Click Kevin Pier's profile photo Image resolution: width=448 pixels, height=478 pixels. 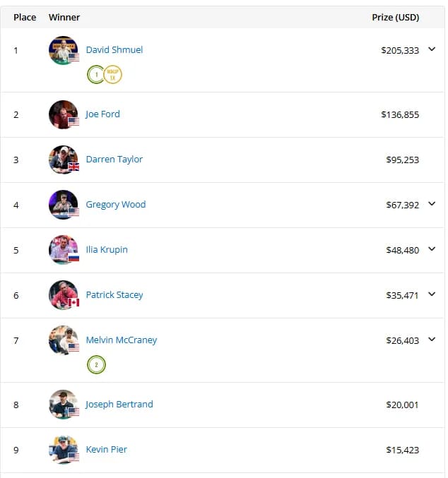tap(63, 450)
